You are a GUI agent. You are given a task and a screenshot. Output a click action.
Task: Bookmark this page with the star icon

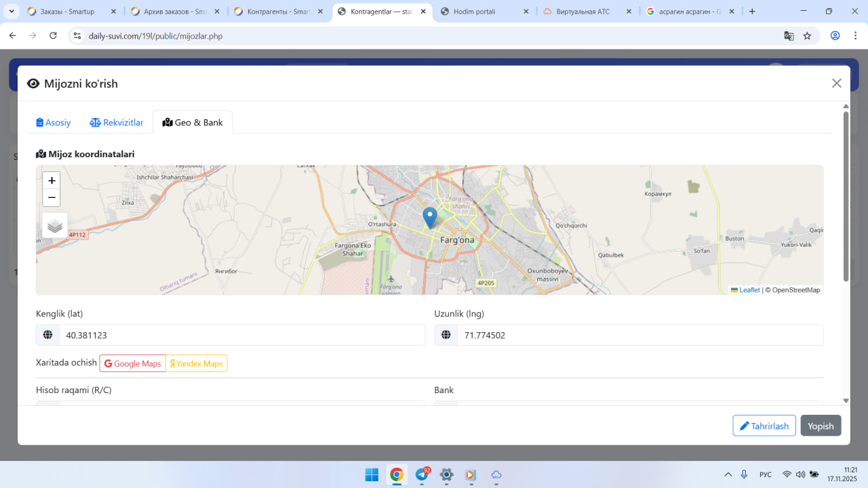(x=807, y=36)
